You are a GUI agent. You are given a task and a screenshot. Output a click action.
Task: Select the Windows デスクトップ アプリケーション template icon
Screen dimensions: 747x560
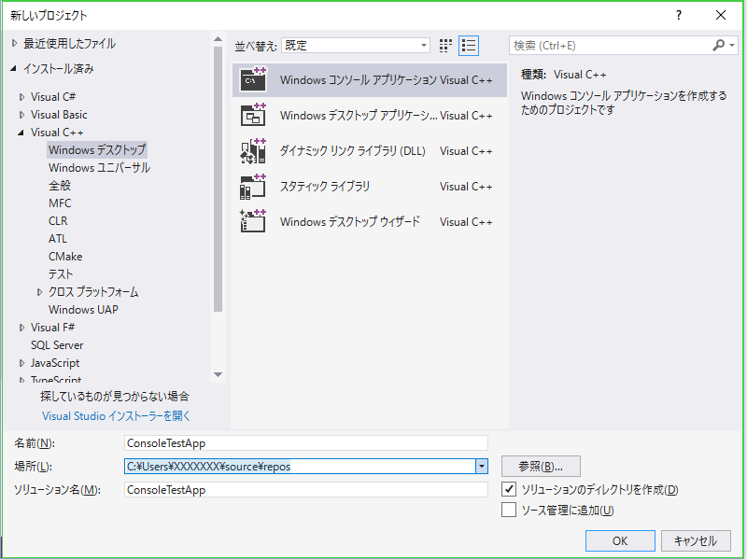click(253, 116)
